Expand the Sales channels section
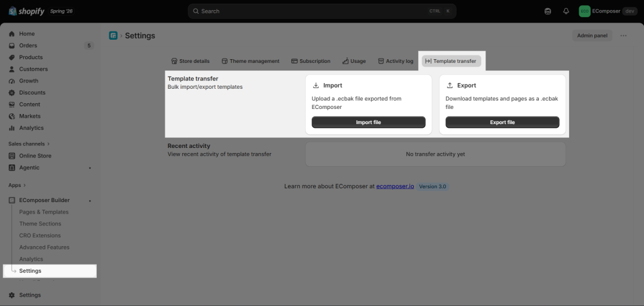644x306 pixels. 29,144
